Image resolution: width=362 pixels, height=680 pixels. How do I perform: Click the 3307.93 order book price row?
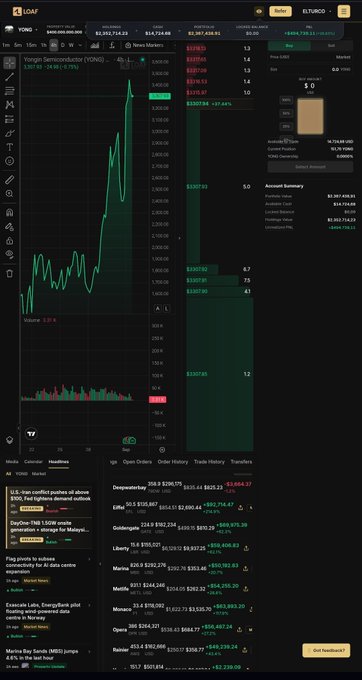[x=220, y=186]
